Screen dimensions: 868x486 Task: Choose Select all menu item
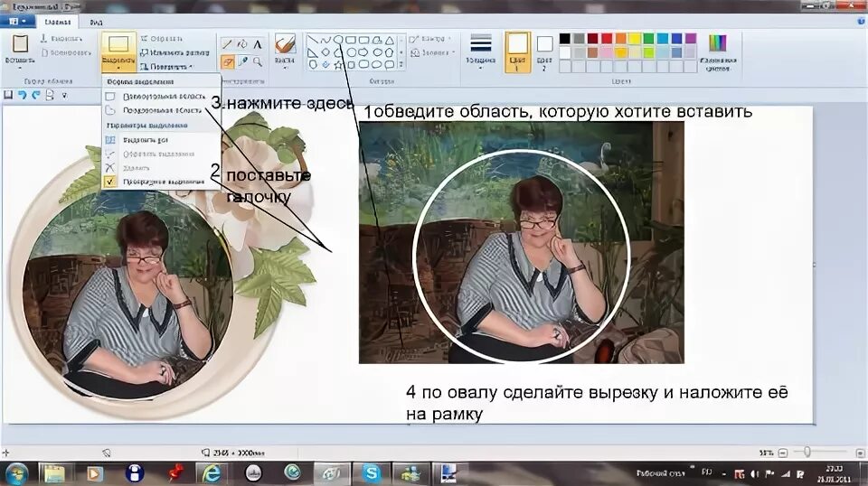coord(162,140)
